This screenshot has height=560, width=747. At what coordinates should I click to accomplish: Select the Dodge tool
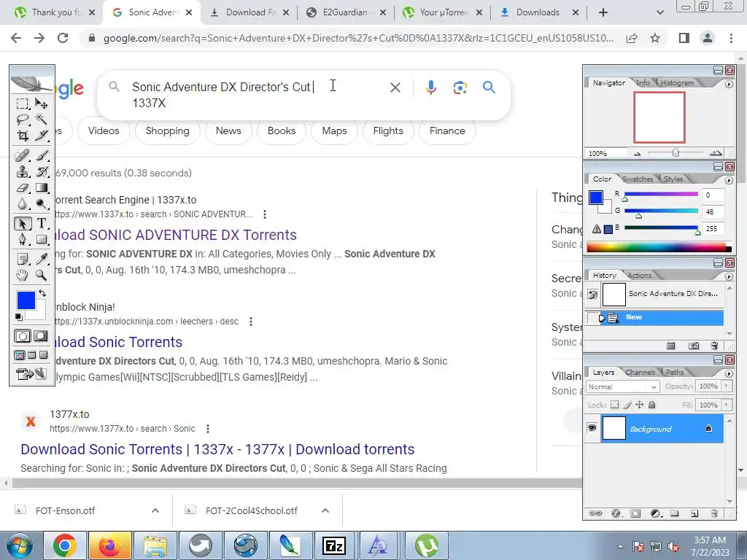(42, 204)
